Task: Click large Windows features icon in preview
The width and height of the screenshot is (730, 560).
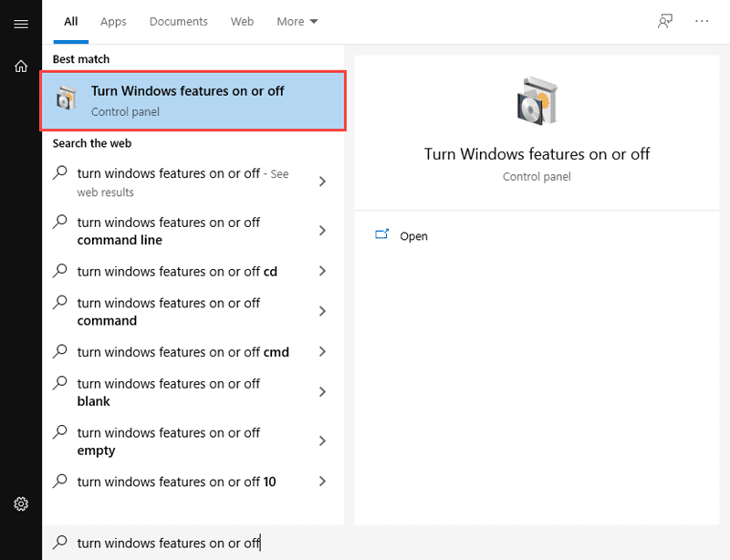Action: (537, 101)
